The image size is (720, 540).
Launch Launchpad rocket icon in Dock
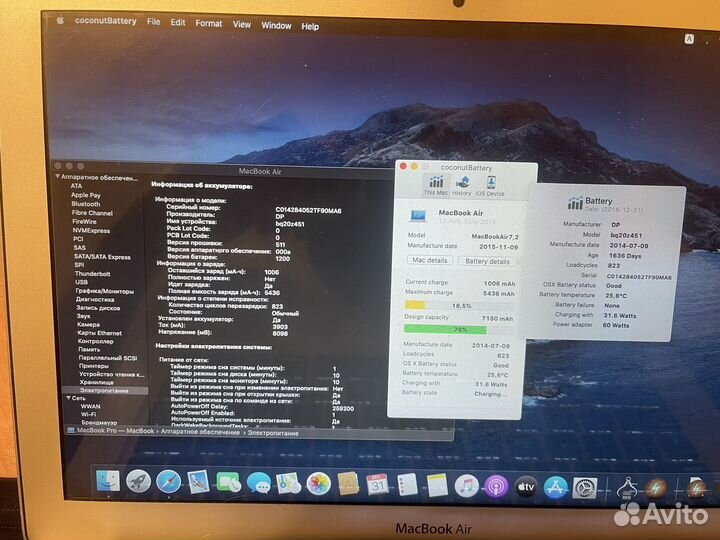[x=138, y=481]
